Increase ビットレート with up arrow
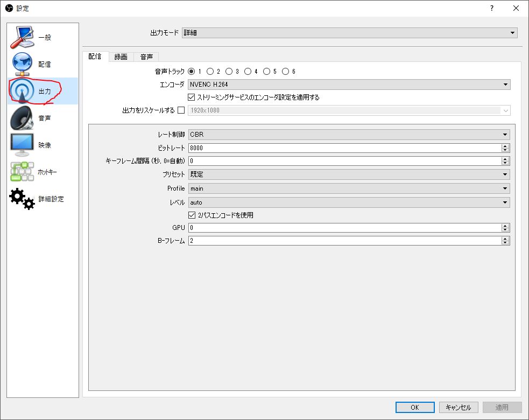 [x=505, y=146]
